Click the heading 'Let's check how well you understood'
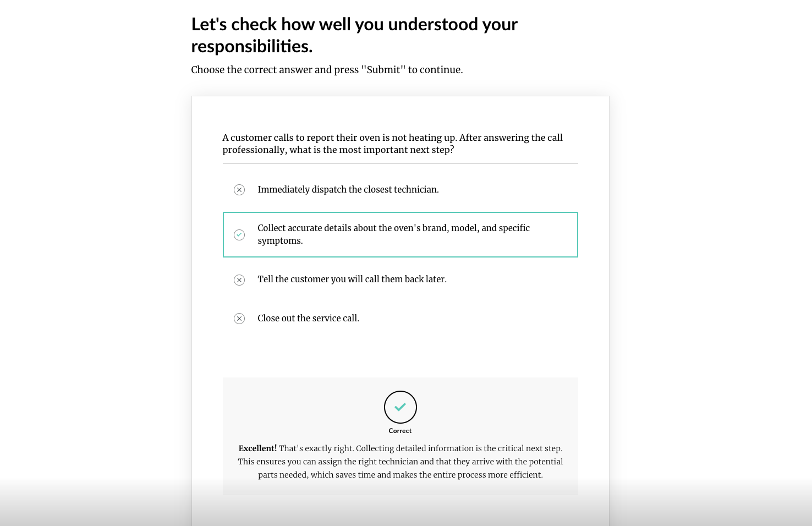This screenshot has height=526, width=812. pyautogui.click(x=354, y=34)
